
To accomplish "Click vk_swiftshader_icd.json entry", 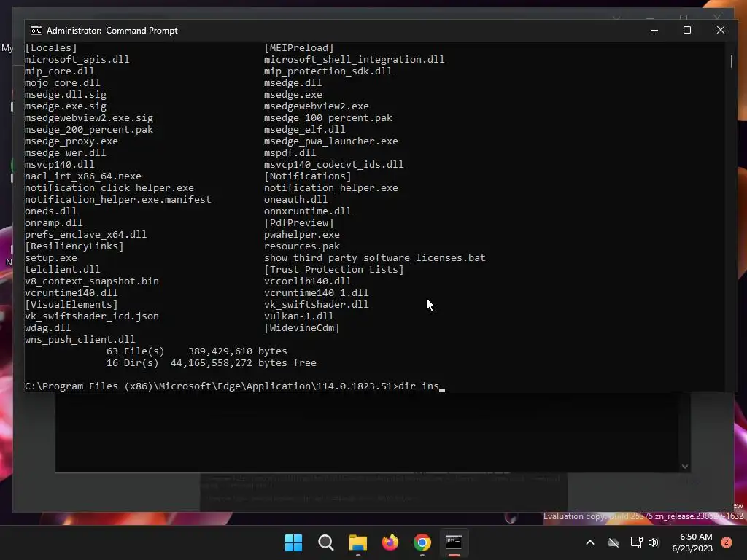I will (x=92, y=316).
